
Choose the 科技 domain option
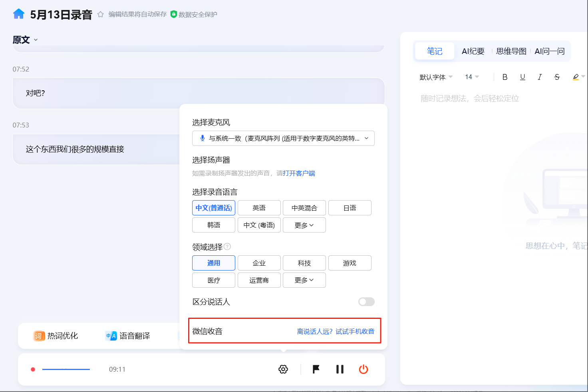point(304,263)
